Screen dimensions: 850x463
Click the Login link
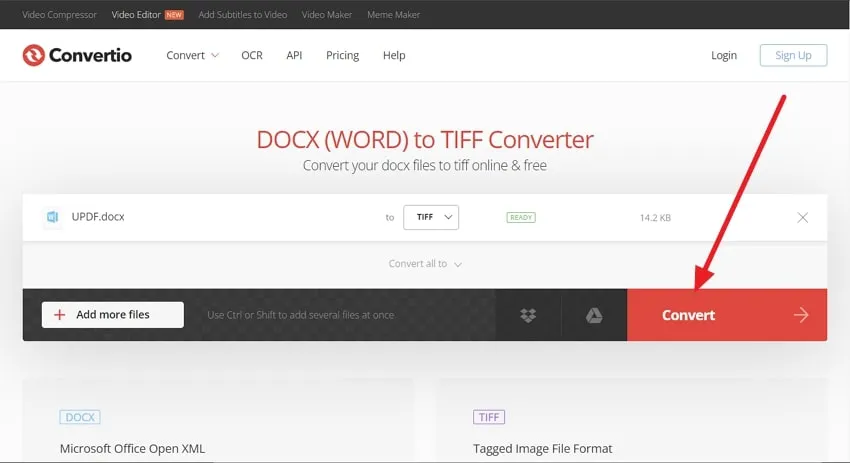[724, 55]
